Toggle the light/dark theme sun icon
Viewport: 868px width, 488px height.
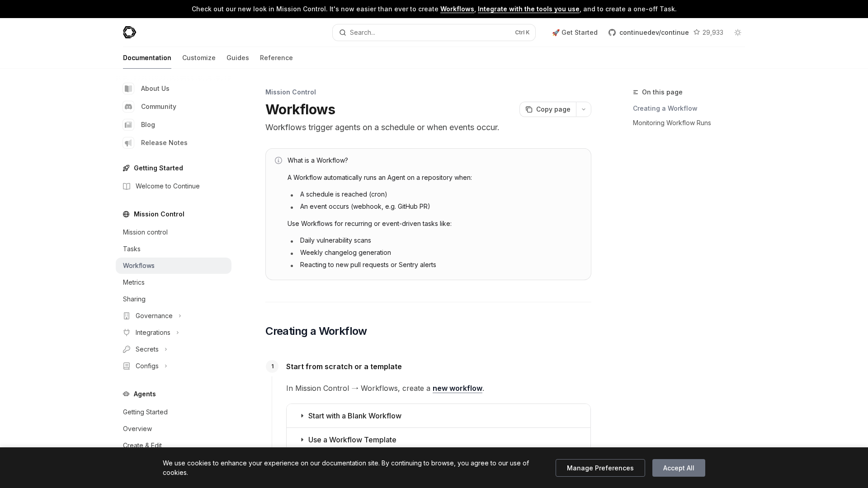pyautogui.click(x=738, y=33)
